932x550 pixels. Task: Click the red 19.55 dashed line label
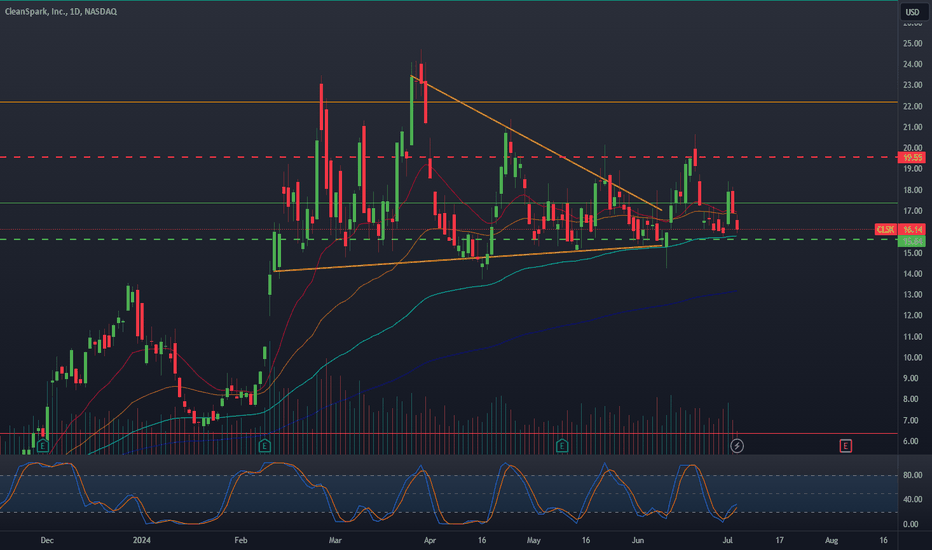(x=912, y=158)
